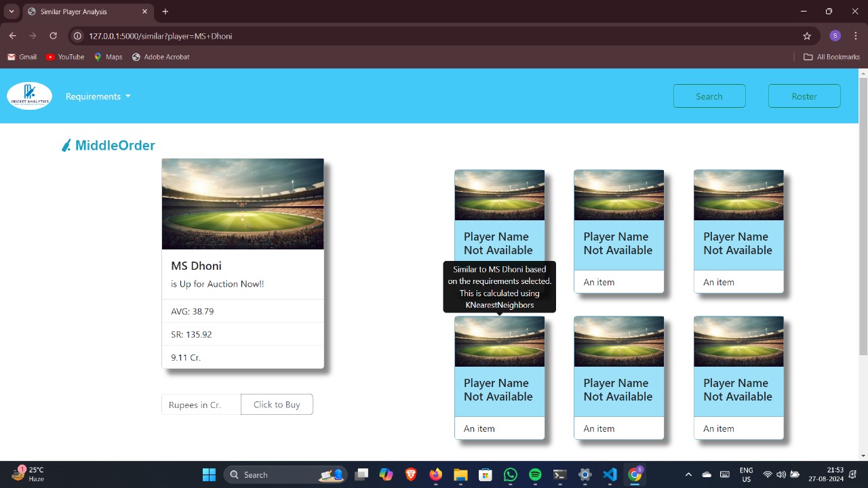Focus the Rupees in Cr. input field
Image resolution: width=868 pixels, height=488 pixels.
(x=201, y=405)
